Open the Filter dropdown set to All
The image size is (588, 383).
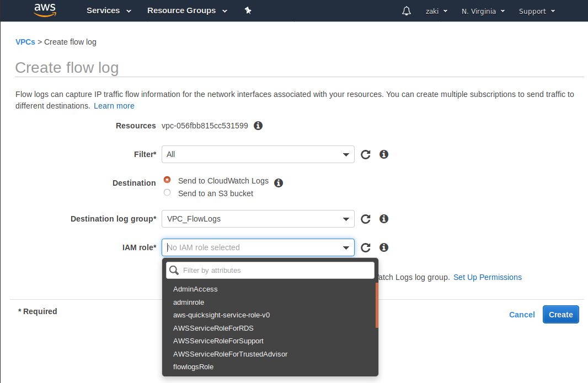(258, 154)
